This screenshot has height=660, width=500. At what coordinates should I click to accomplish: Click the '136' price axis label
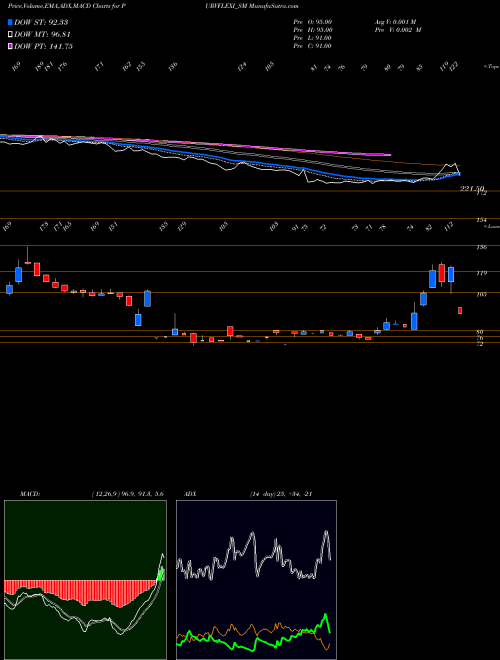pyautogui.click(x=482, y=248)
